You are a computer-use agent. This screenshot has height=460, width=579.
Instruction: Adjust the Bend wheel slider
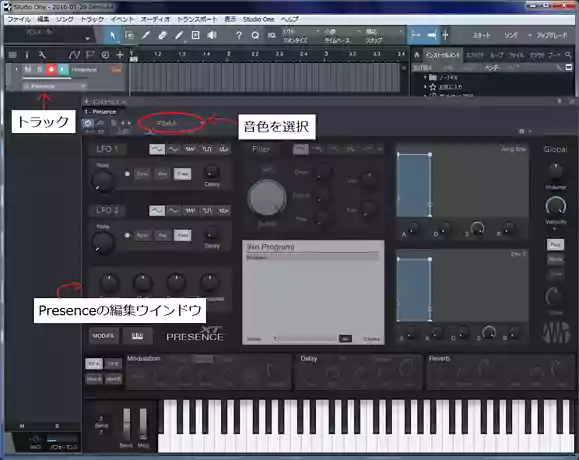pyautogui.click(x=126, y=425)
